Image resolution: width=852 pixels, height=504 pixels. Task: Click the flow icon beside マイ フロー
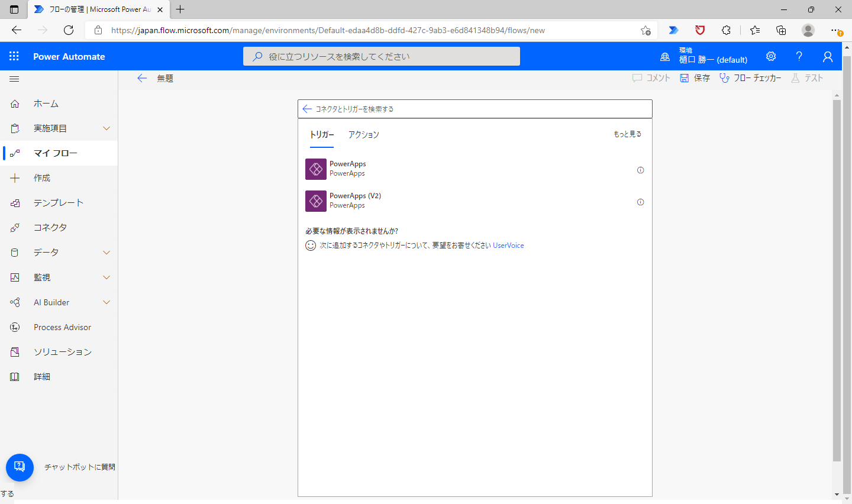pos(15,153)
